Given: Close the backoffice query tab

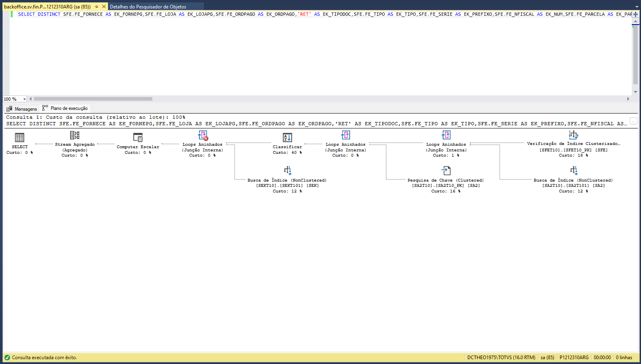Looking at the screenshot, I should (104, 7).
